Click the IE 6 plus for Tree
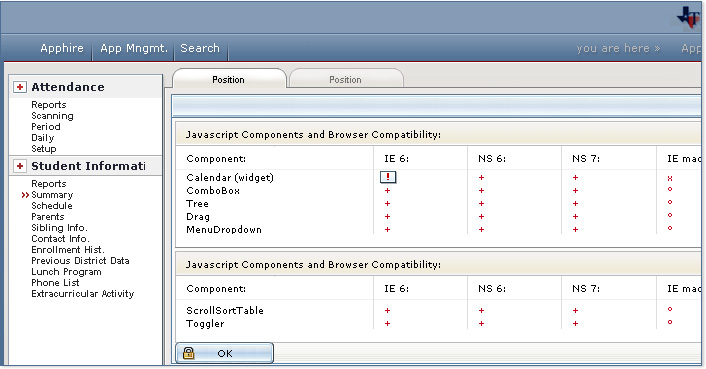Screen dimensions: 706x369 (387, 204)
